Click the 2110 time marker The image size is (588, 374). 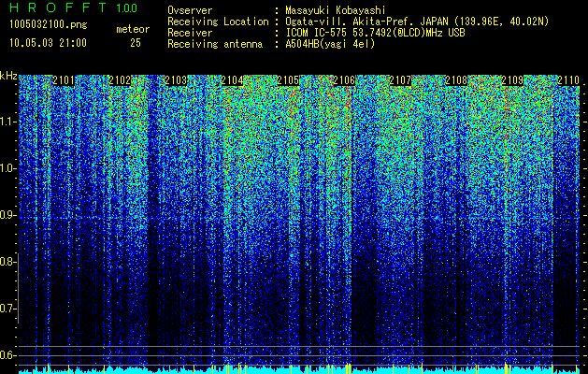568,80
